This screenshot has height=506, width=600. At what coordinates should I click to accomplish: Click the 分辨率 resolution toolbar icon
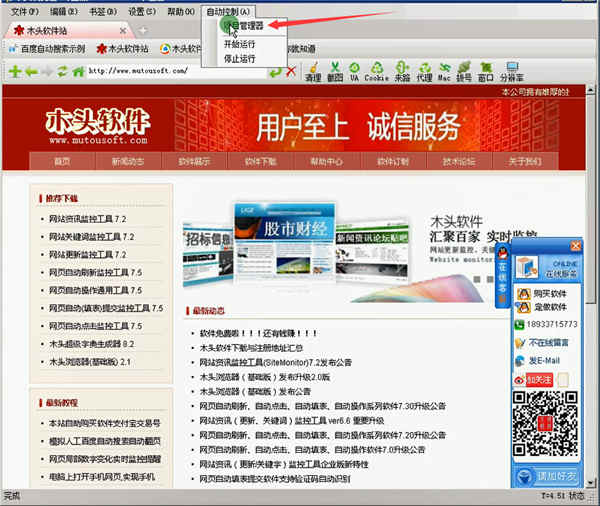click(511, 72)
